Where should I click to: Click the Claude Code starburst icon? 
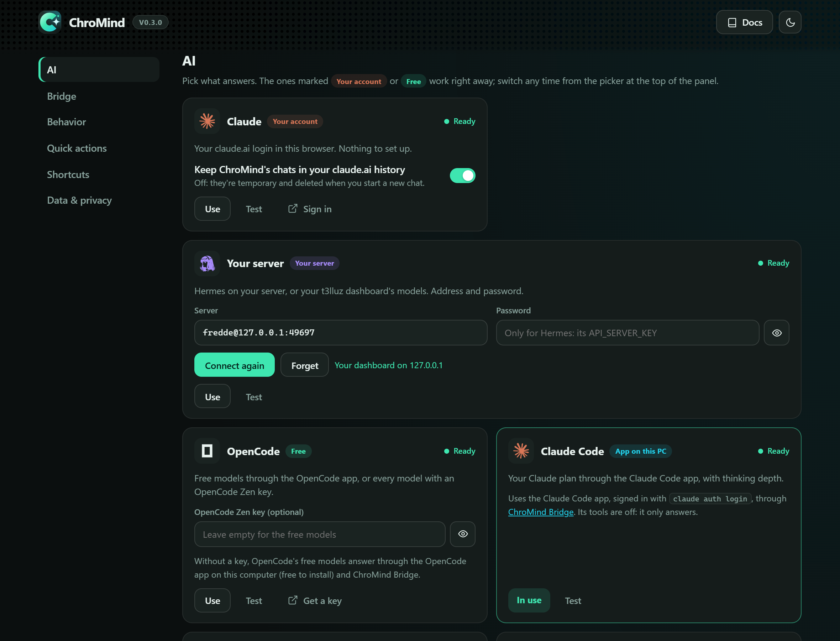point(521,450)
